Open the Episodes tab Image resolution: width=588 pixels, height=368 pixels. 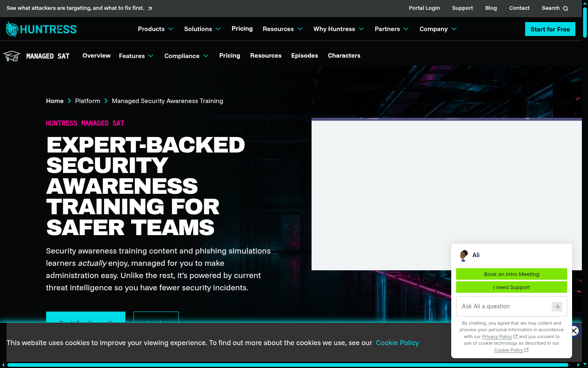click(x=305, y=56)
